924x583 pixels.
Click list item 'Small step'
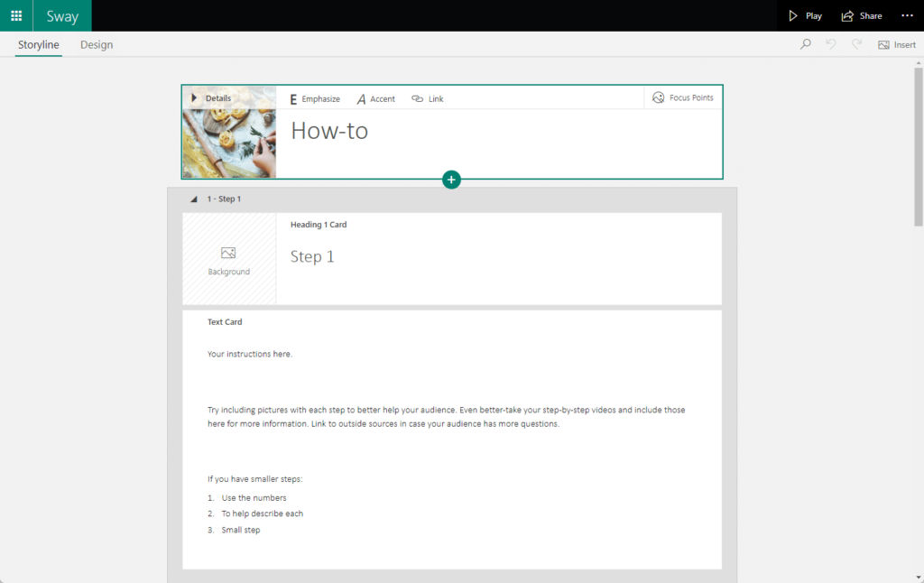click(240, 530)
